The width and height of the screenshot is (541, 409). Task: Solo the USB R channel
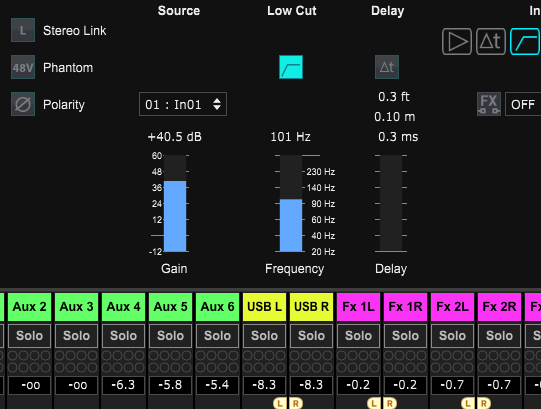311,335
